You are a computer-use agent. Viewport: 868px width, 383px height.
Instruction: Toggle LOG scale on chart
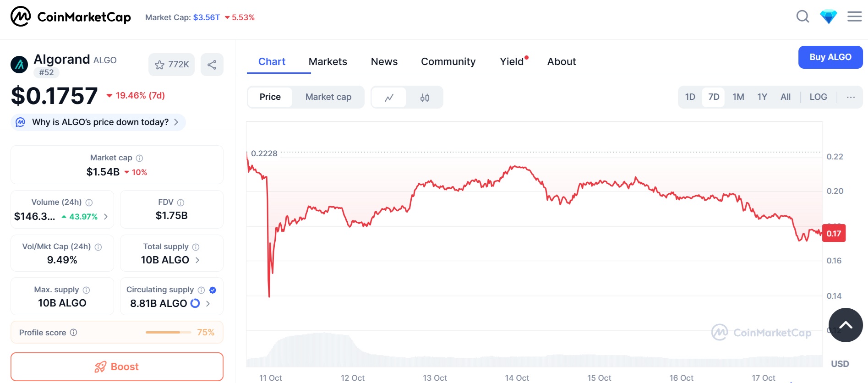click(x=818, y=97)
